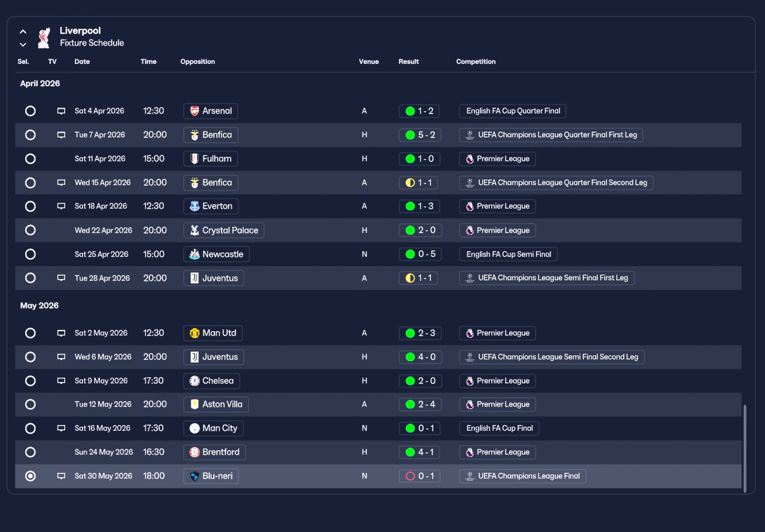Collapse the April 2026 section header
Screen dimensions: 765x532
tap(40, 84)
